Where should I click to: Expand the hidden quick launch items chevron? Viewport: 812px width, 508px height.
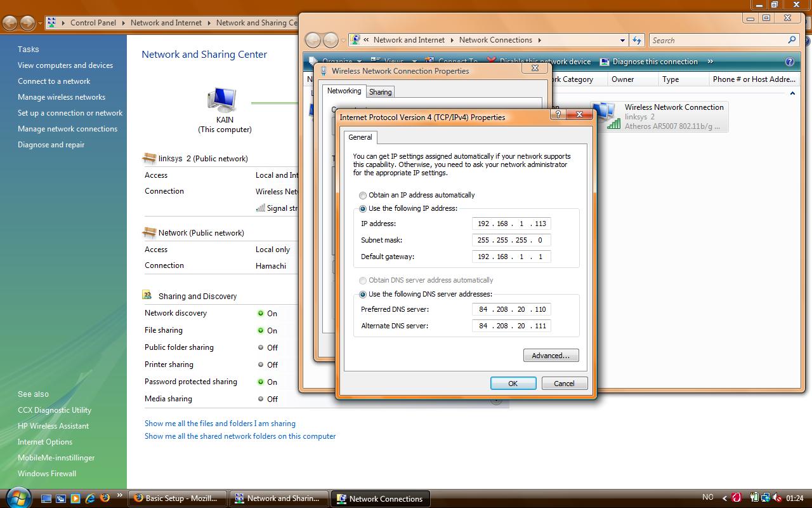click(x=119, y=495)
